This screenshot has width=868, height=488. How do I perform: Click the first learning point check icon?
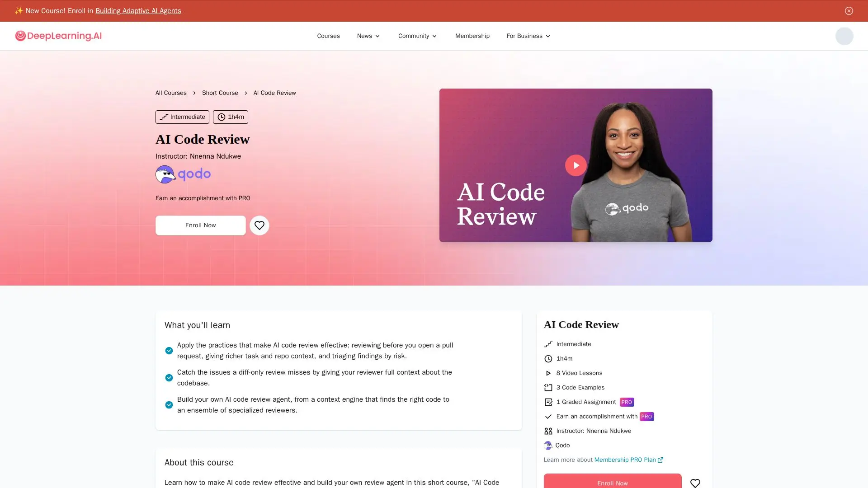click(169, 351)
